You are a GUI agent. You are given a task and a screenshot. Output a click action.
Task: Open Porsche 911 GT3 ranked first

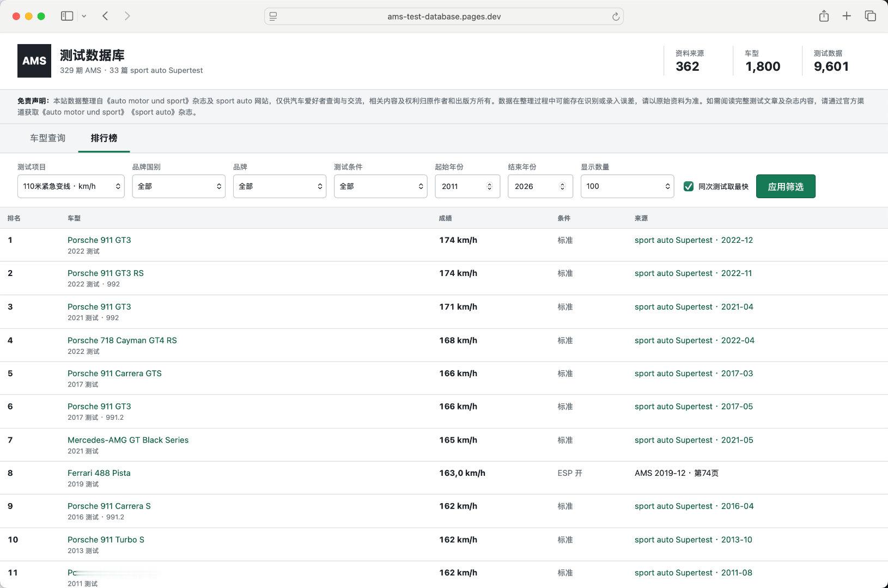click(99, 240)
